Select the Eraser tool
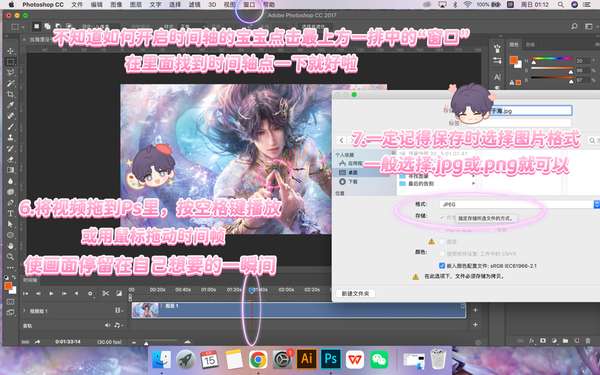600x375 pixels. pos(11,159)
